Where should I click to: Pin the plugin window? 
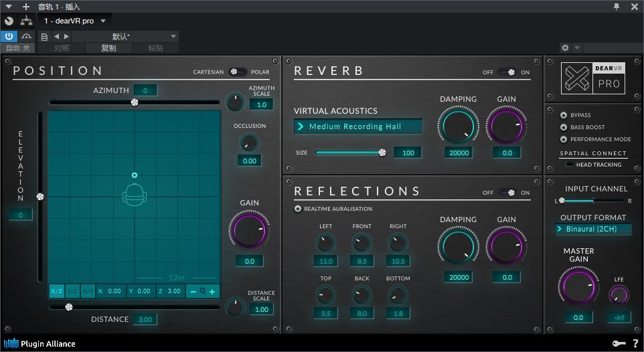point(617,7)
